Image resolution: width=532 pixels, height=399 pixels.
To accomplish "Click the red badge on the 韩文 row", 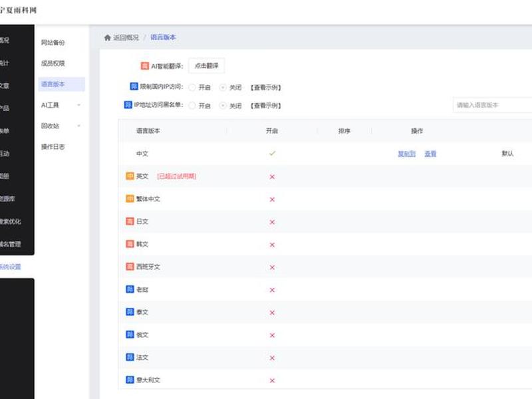I will (130, 244).
